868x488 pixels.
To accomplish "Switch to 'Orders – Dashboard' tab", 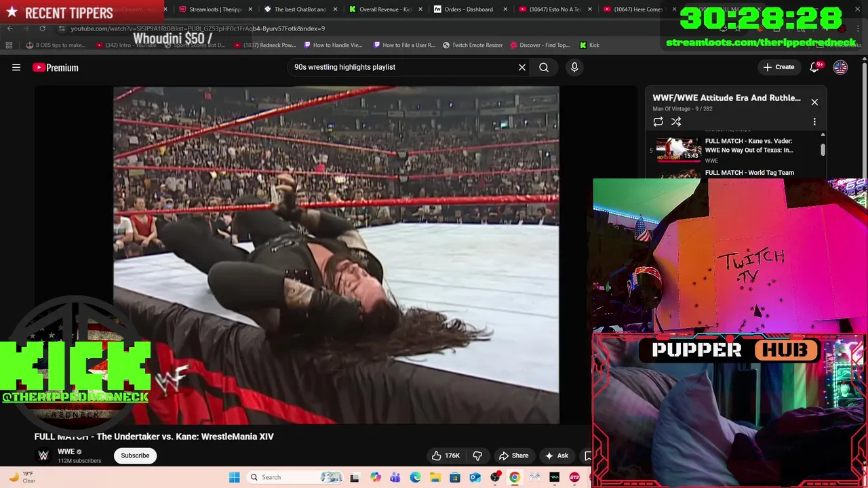I will (x=469, y=9).
